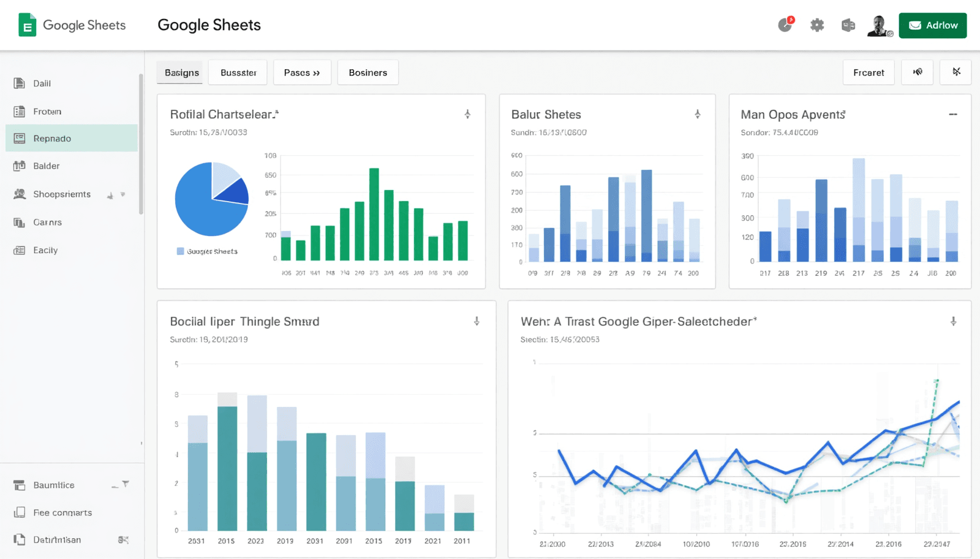Screen dimensions: 980x559
Task: Click the Shoepsriemts people icon
Action: pyautogui.click(x=20, y=194)
